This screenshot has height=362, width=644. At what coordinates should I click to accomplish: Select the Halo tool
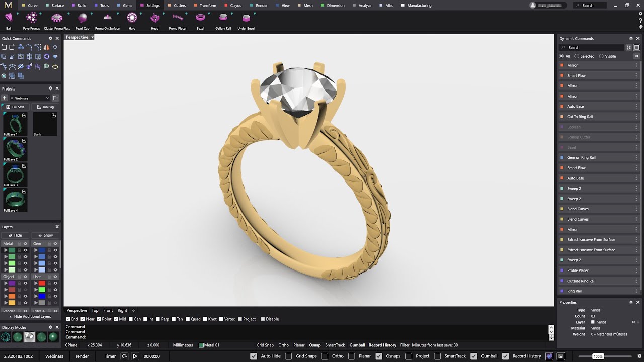tap(132, 21)
